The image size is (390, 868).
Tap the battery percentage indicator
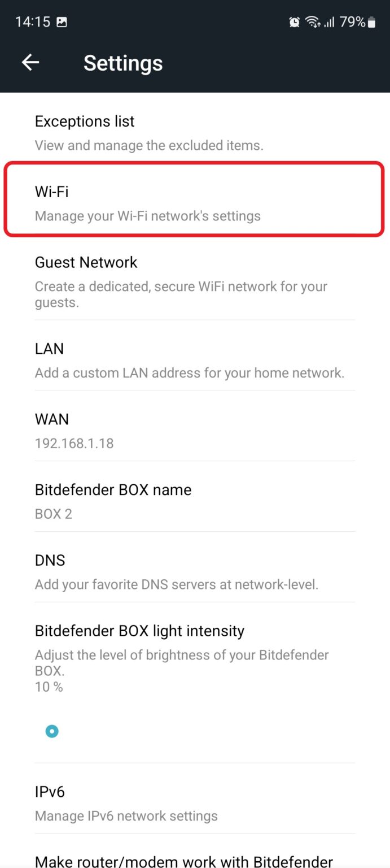point(353,22)
